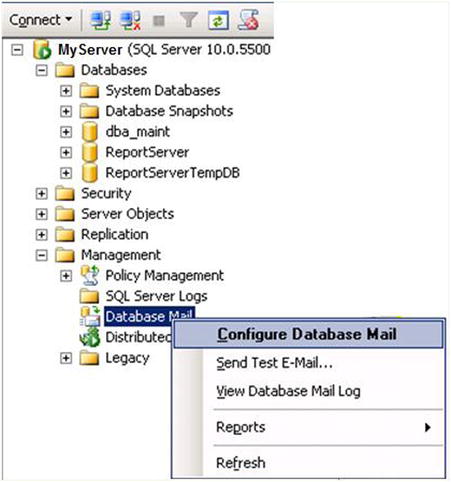Select Send Test E-Mail menu entry
451x482 pixels.
tap(274, 363)
